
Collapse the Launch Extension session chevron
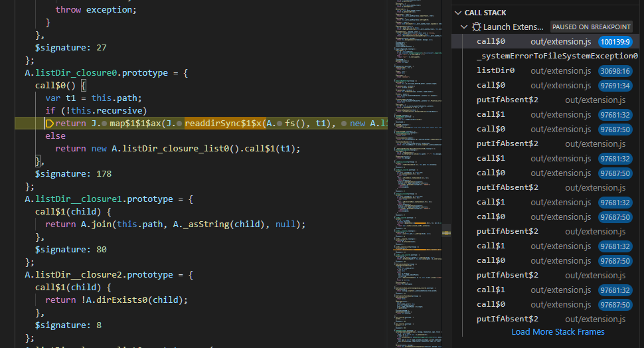(x=464, y=27)
